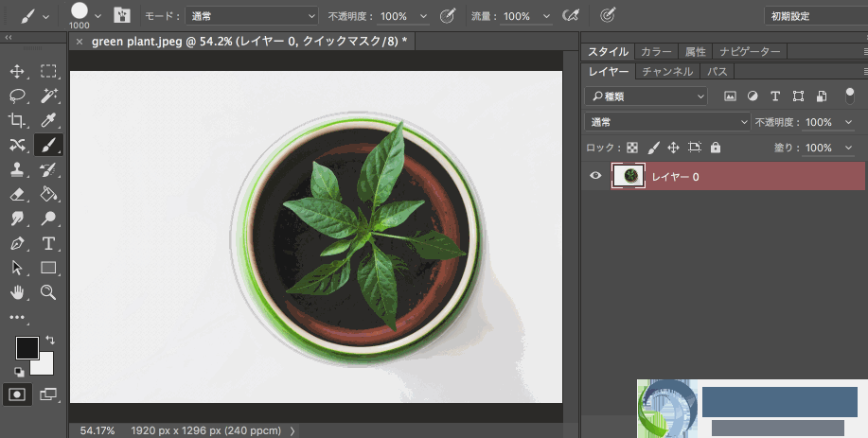Toggle airbrush build-up option
The height and width of the screenshot is (438, 868).
click(x=570, y=16)
